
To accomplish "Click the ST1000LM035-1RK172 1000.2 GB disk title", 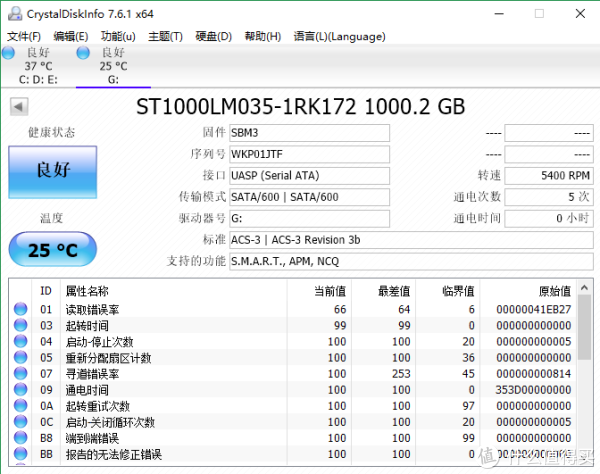I will point(300,107).
